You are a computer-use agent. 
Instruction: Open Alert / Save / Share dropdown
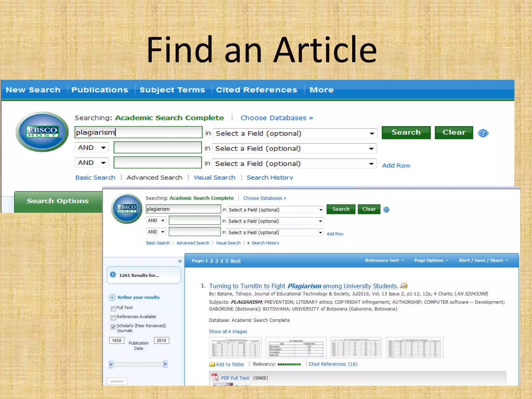click(483, 260)
